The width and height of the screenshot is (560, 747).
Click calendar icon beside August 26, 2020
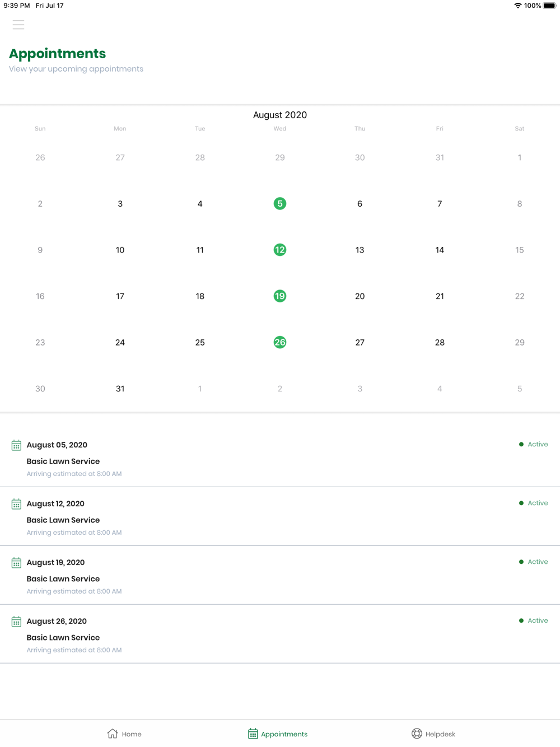click(x=16, y=622)
